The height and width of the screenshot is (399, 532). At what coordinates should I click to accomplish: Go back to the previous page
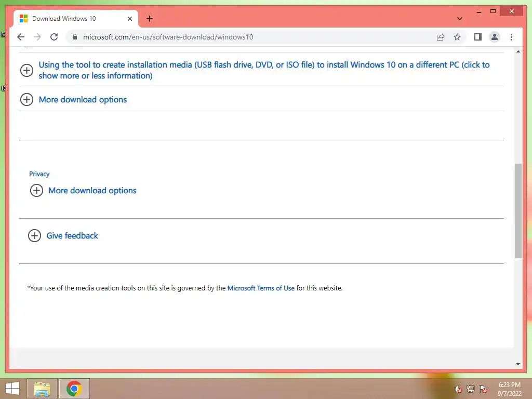[x=21, y=37]
